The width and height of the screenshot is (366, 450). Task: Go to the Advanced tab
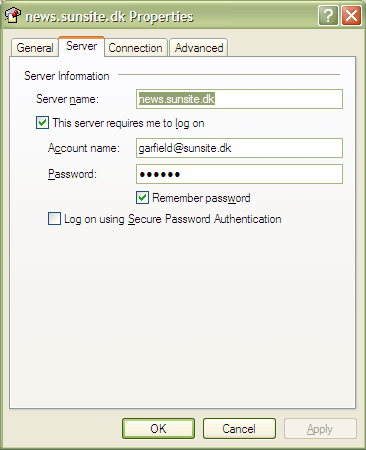199,48
